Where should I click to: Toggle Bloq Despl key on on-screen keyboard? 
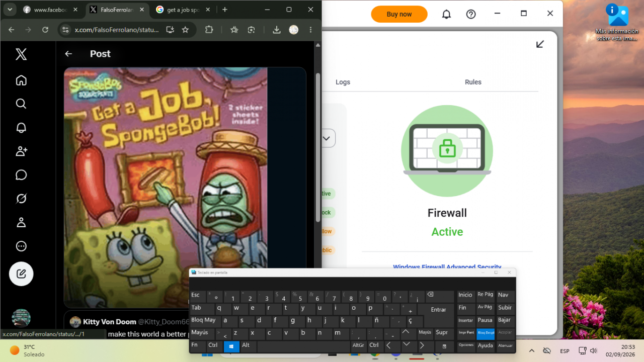(x=486, y=332)
